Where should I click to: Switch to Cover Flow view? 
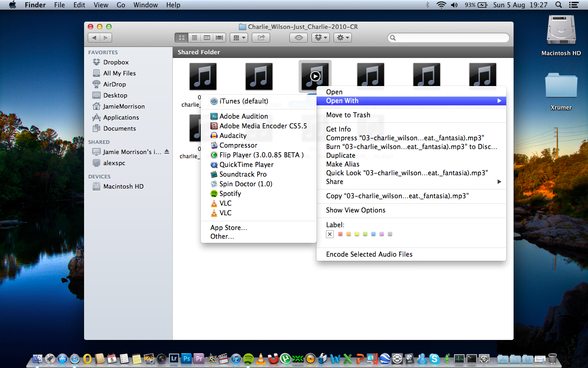pos(219,38)
